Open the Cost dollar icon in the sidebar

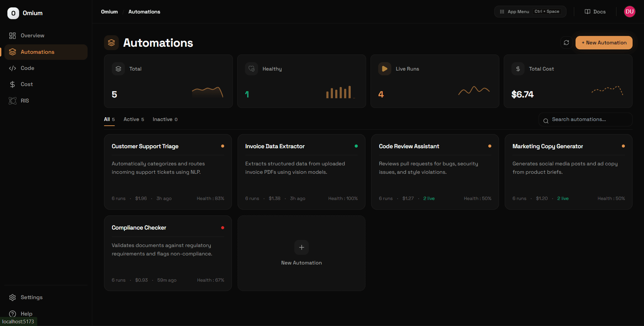(x=12, y=84)
